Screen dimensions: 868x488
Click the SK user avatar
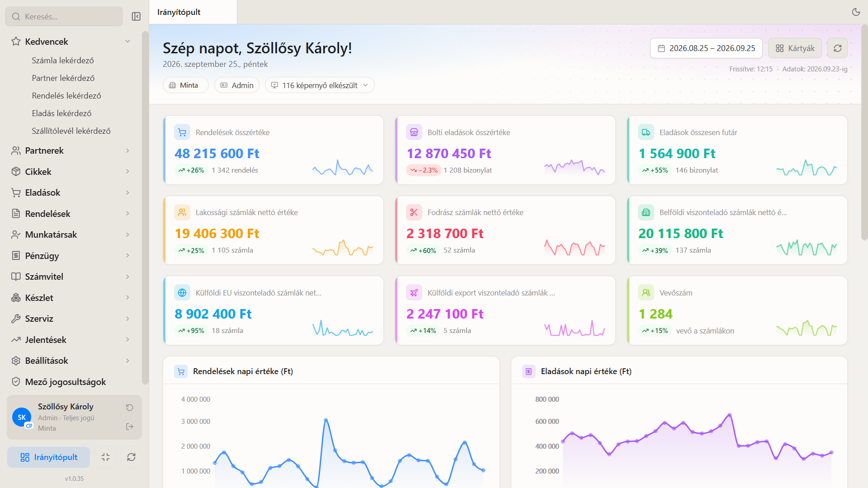coord(22,418)
